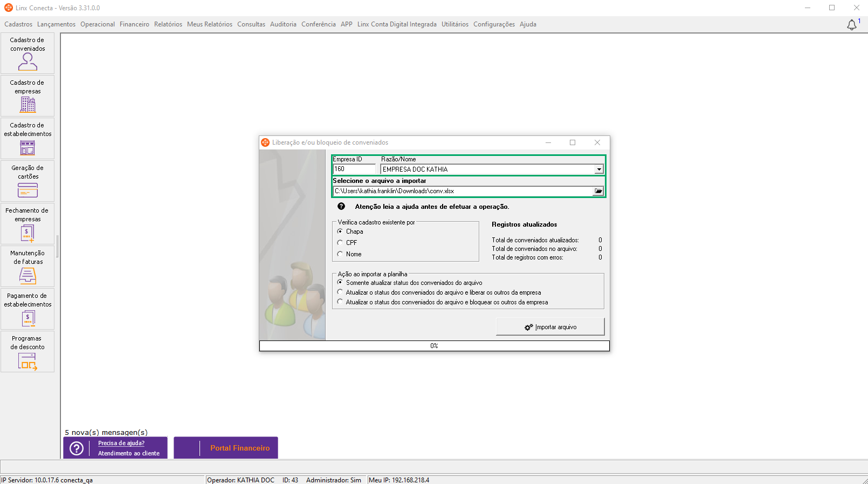Close the Liberação e/ou bloqueio dialog
Screen dimensions: 868x484
(597, 142)
